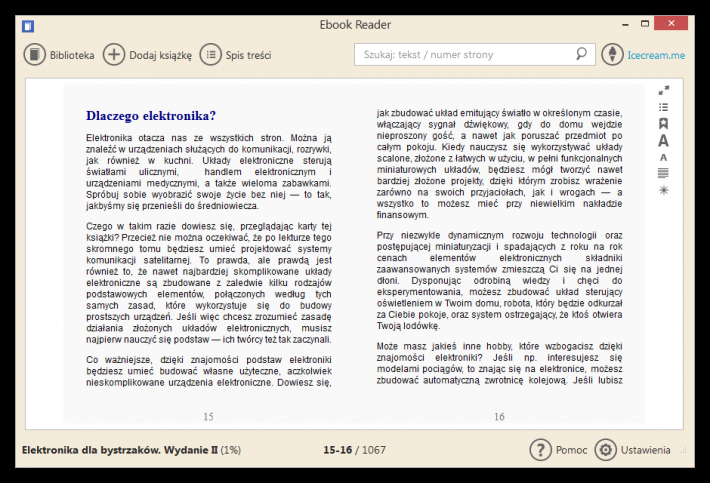The height and width of the screenshot is (483, 710).
Task: Click the Dodaj książkę label
Action: tap(161, 56)
